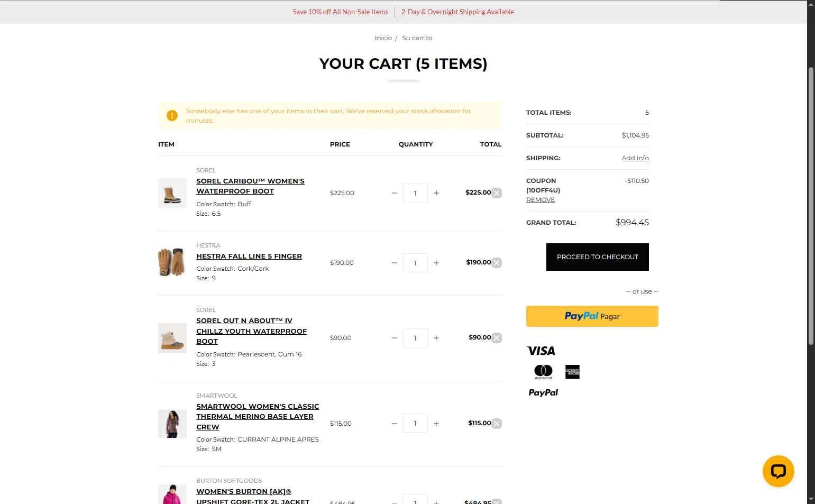Click quantity field for Sorel Caribou boot
This screenshot has width=815, height=504.
point(415,193)
